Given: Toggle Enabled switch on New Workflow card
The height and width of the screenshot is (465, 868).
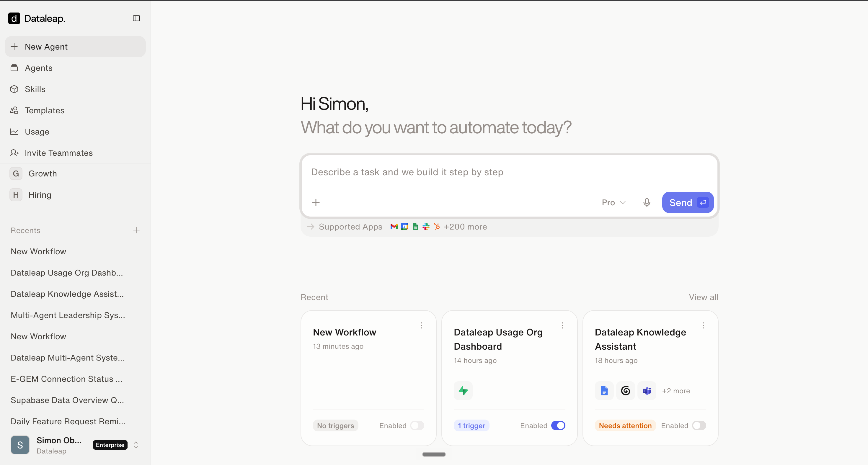Looking at the screenshot, I should click(x=417, y=425).
